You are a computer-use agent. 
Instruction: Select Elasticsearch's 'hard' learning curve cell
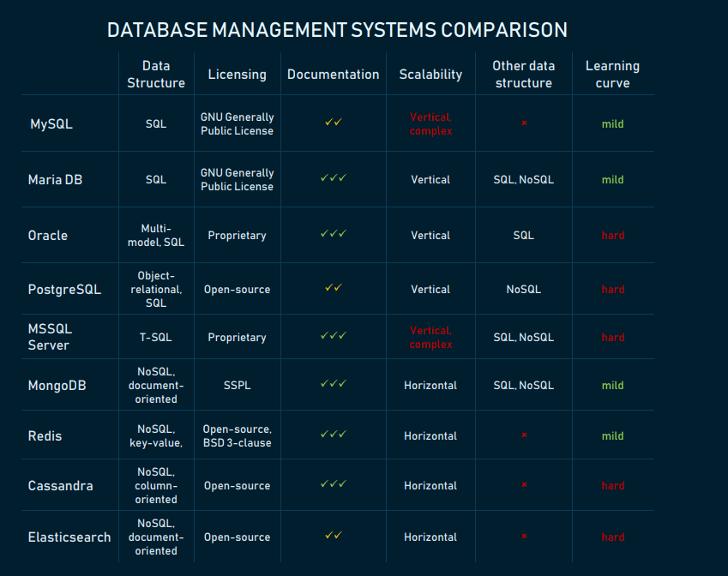[x=613, y=537]
